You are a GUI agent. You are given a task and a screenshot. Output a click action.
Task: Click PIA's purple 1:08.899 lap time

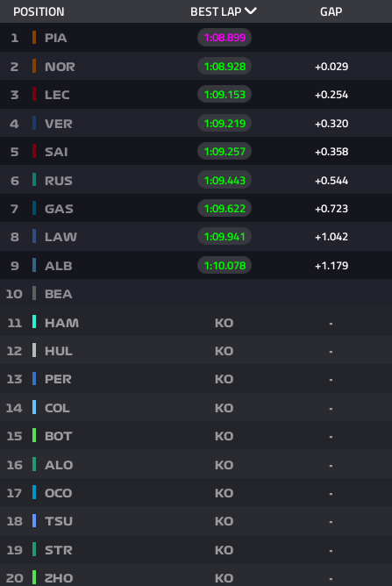(225, 38)
